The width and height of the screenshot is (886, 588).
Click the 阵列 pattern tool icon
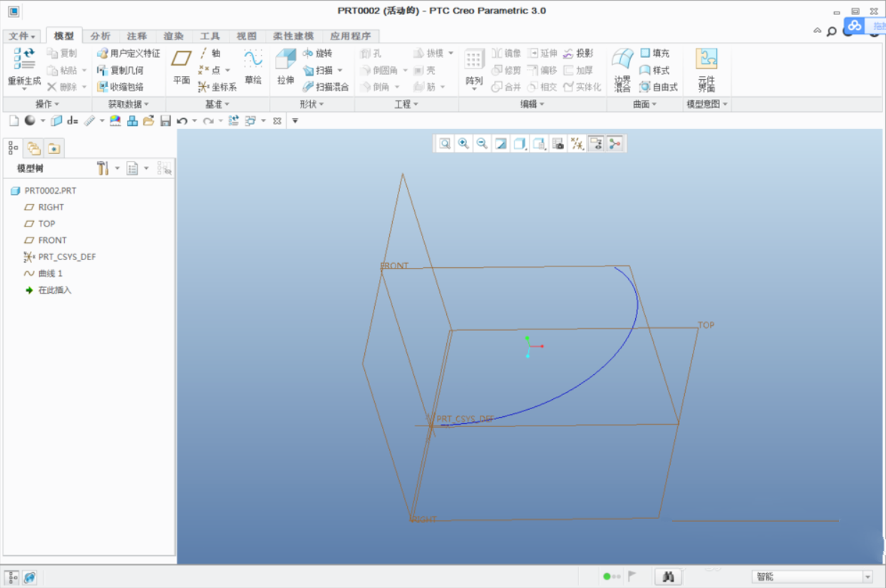click(x=475, y=60)
